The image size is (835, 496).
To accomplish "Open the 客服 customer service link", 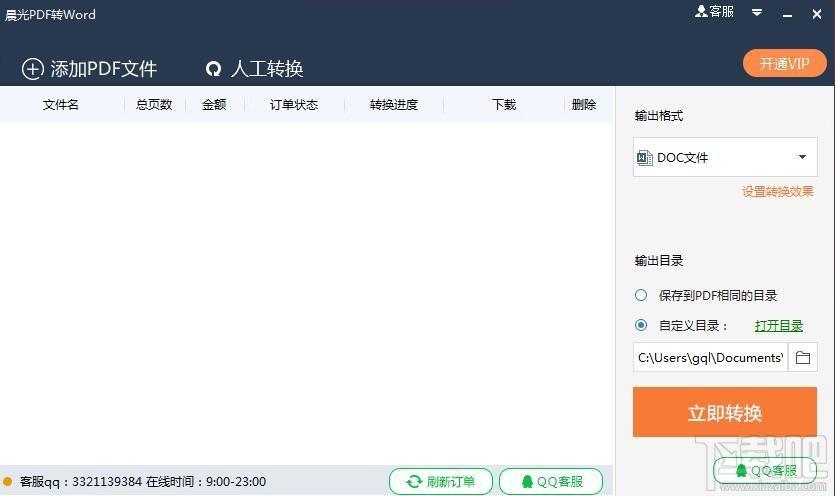I will click(715, 12).
